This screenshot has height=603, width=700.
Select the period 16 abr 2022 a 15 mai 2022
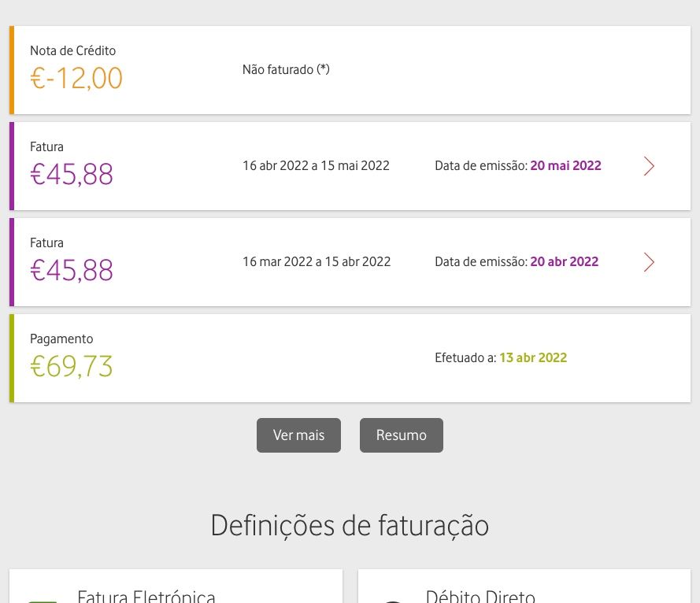[316, 166]
